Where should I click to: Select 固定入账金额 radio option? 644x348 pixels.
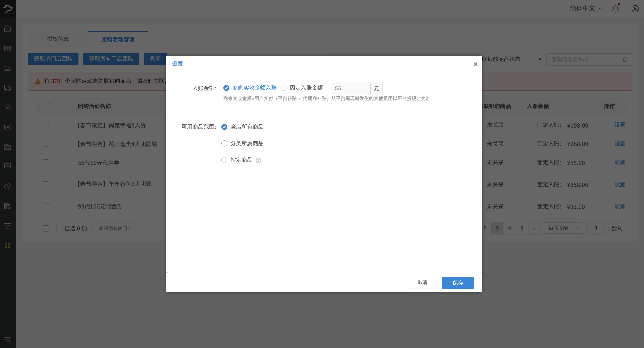pyautogui.click(x=283, y=88)
